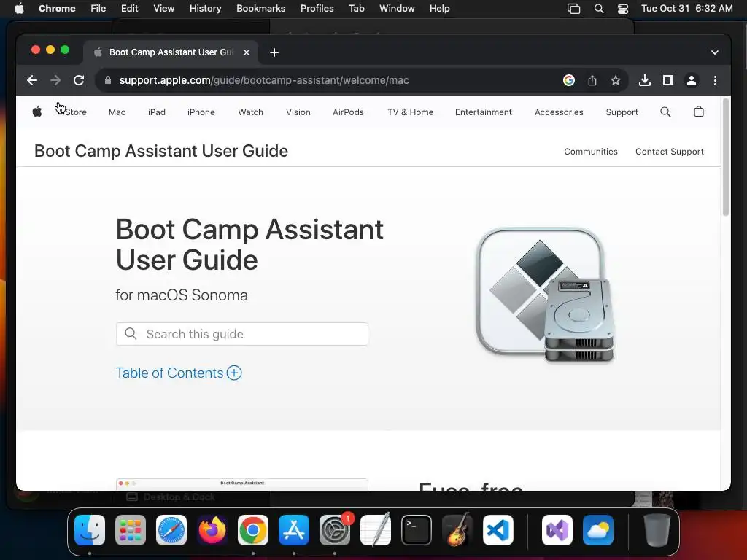Open the View menu
Viewport: 747px width, 560px height.
164,9
